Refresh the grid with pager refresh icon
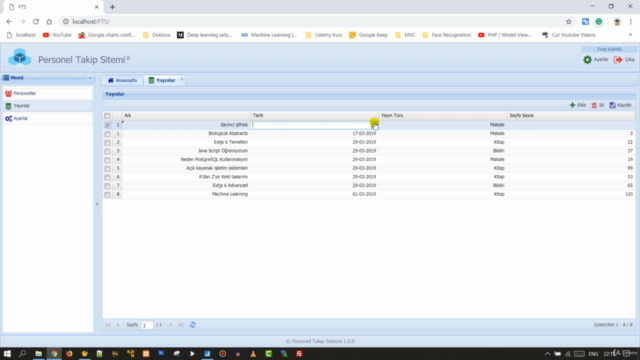 [x=193, y=325]
